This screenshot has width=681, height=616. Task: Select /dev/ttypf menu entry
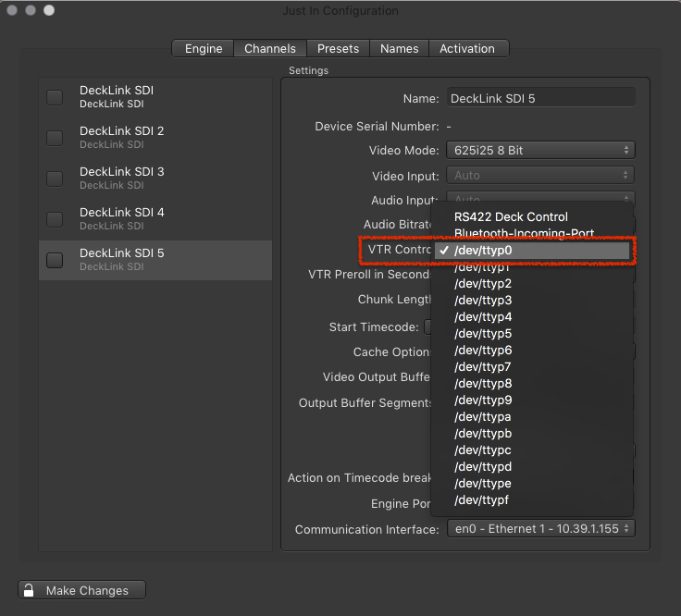pos(532,500)
